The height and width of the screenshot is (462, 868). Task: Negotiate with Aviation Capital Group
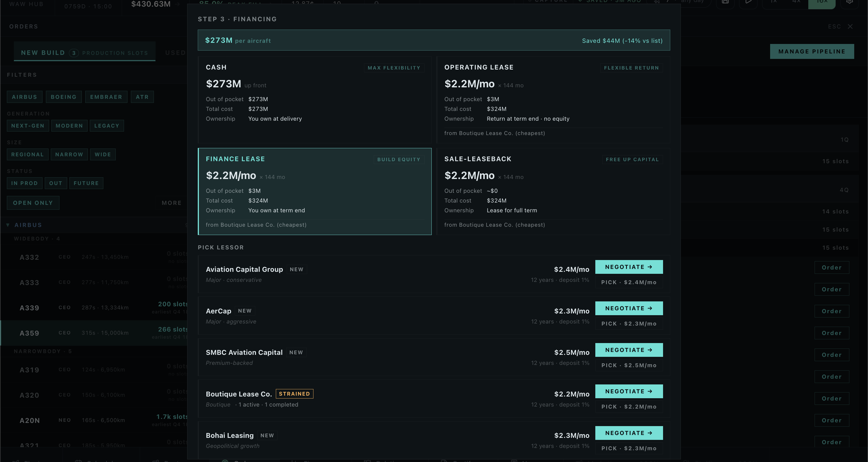tap(629, 267)
